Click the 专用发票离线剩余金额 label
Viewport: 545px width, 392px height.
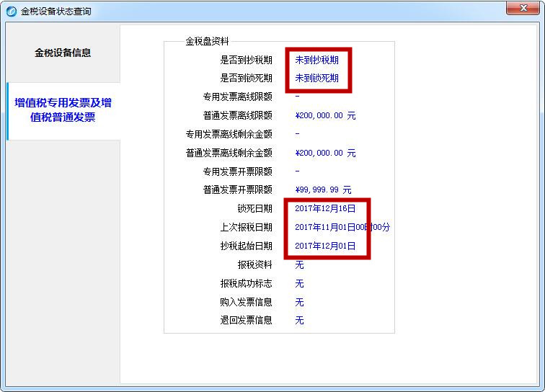pyautogui.click(x=229, y=134)
